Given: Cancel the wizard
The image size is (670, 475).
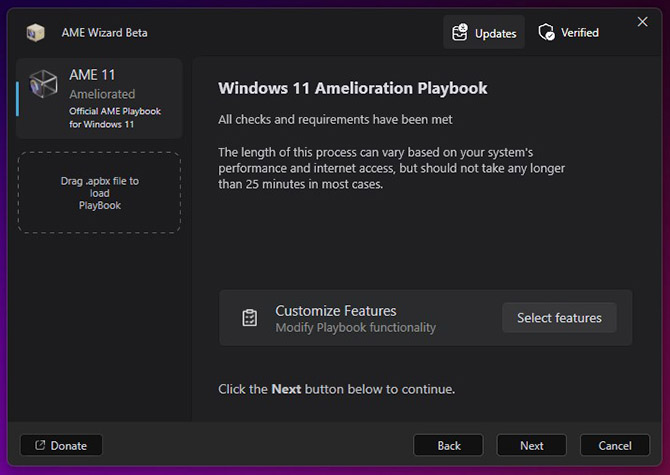Looking at the screenshot, I should (x=615, y=446).
